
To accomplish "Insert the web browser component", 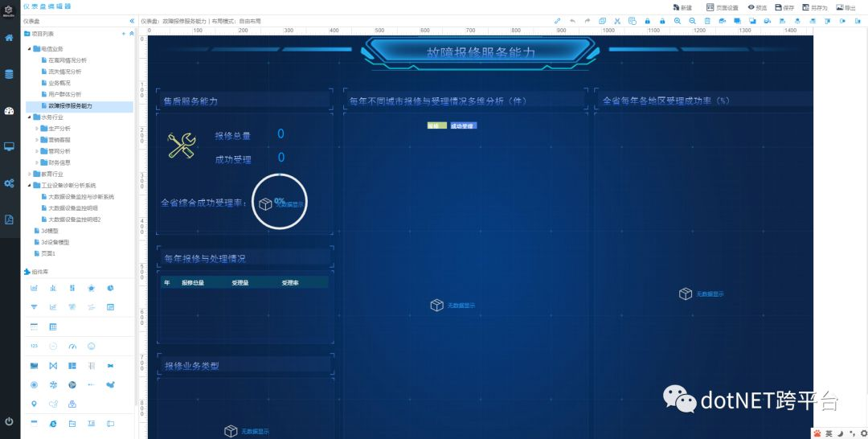I will [x=53, y=424].
